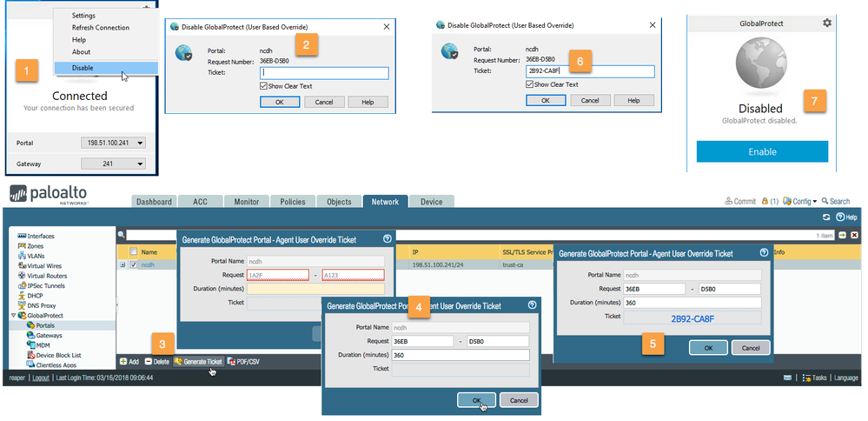
Task: Open Interfaces in the Network sidebar
Action: click(36, 236)
